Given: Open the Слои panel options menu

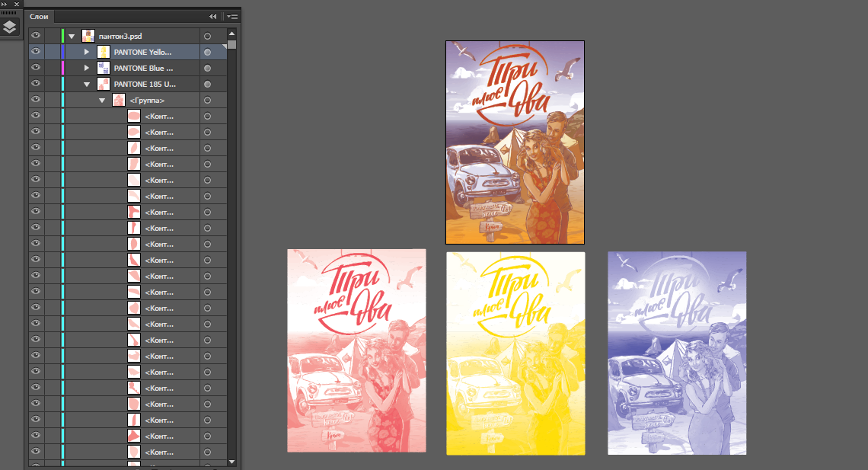Looking at the screenshot, I should click(232, 17).
